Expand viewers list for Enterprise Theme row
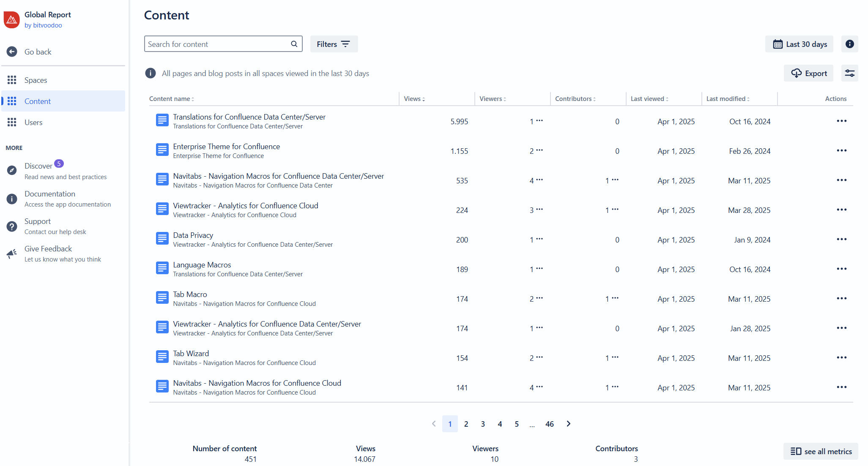 tap(539, 150)
